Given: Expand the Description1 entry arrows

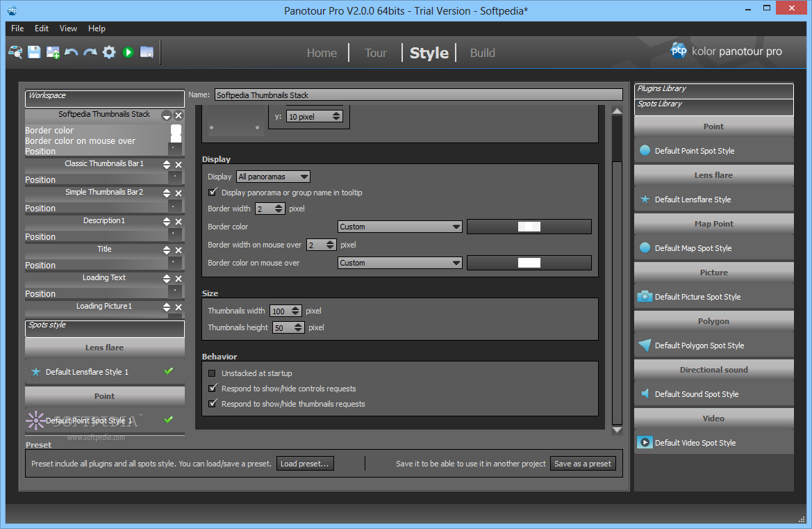Looking at the screenshot, I should [166, 222].
